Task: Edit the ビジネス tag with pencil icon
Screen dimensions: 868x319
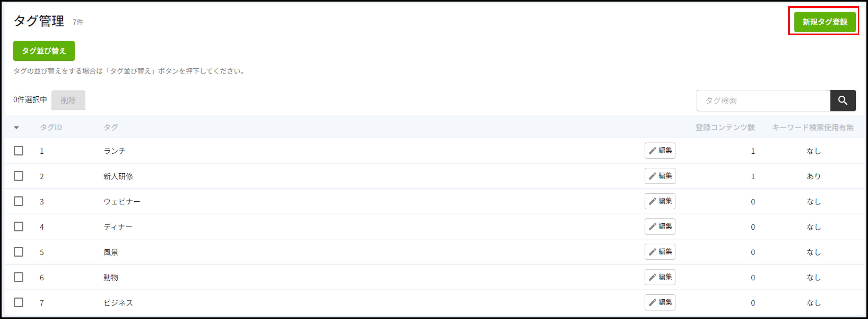Action: click(x=660, y=302)
